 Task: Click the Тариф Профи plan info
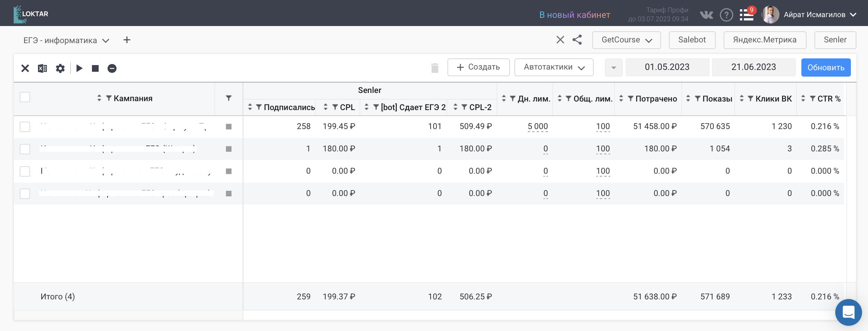(658, 15)
